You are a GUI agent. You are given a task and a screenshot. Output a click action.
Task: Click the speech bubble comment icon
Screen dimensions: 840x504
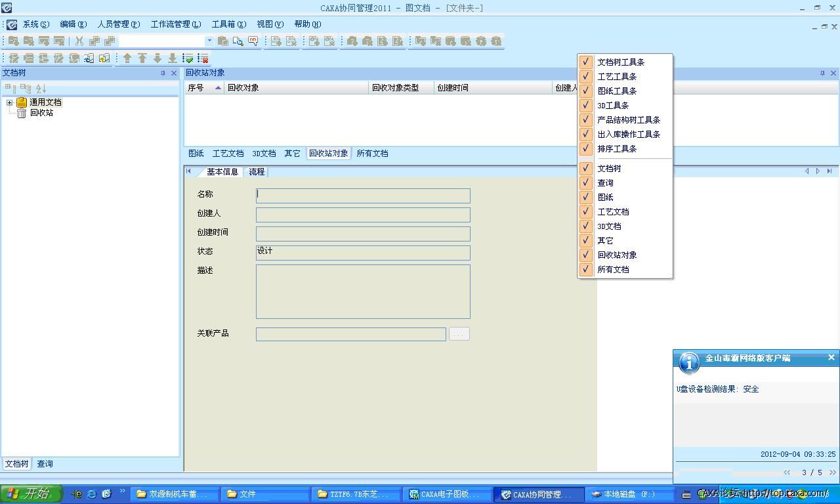pos(253,41)
